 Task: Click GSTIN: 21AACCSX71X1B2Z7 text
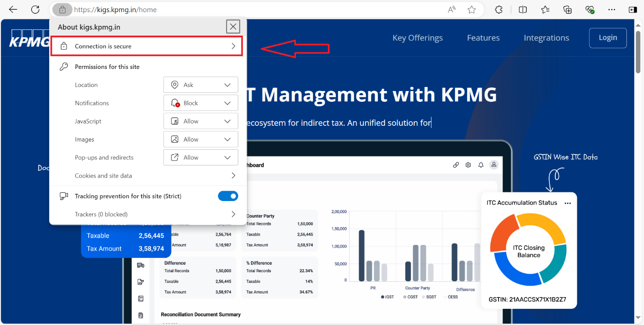tap(527, 300)
